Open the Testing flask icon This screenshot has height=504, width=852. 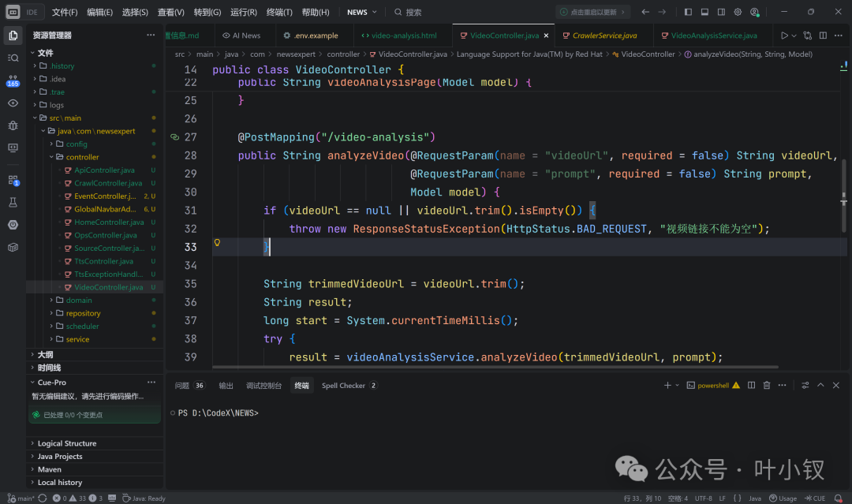[x=13, y=203]
